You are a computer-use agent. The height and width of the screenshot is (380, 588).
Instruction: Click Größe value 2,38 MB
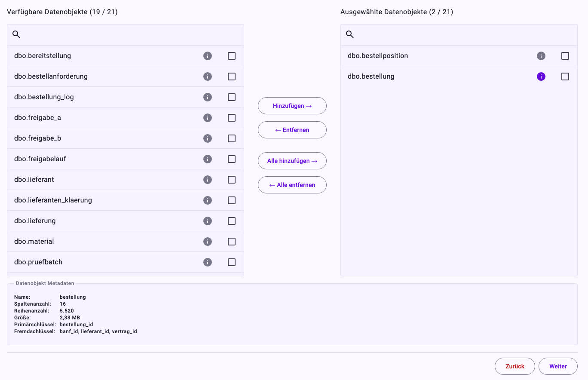(70, 318)
